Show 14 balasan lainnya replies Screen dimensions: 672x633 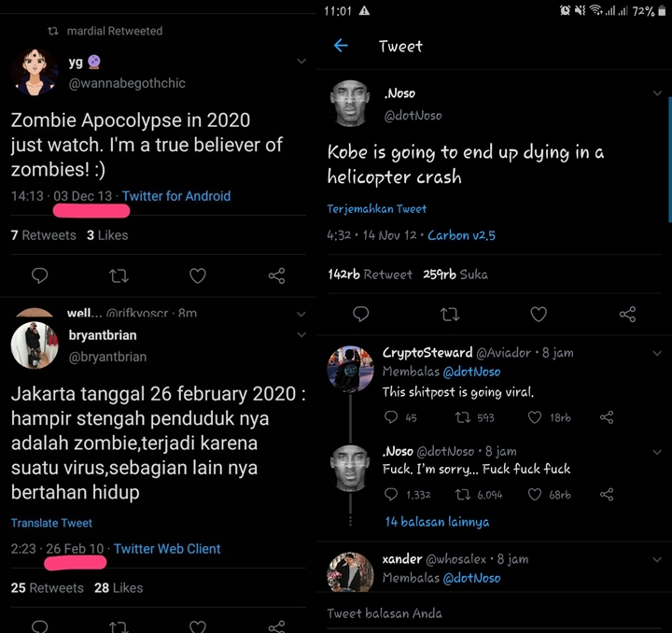pos(437,522)
